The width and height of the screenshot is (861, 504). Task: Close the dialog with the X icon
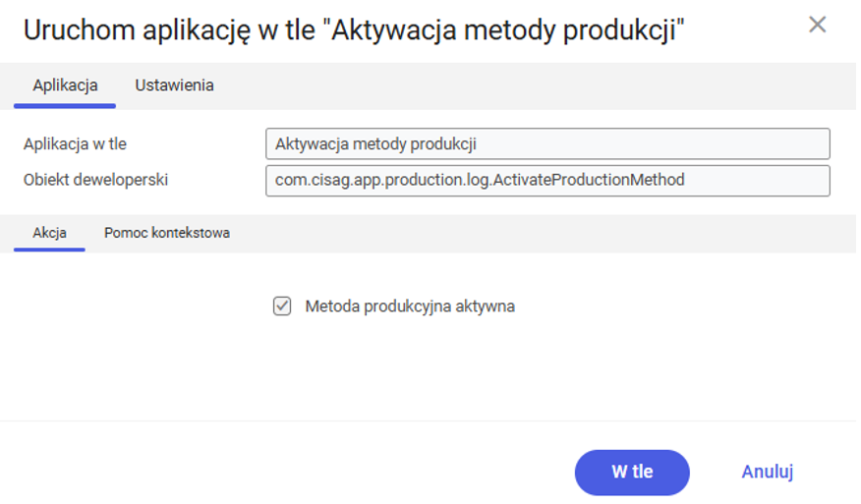(x=817, y=25)
